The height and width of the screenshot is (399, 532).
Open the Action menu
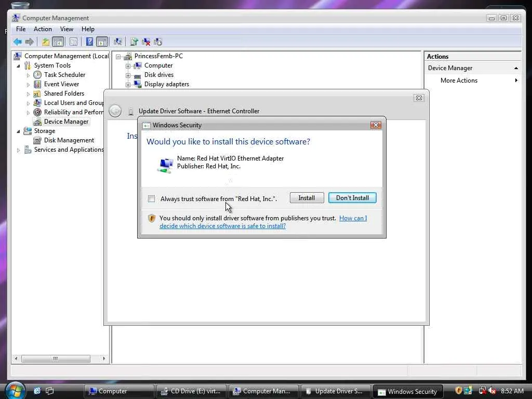[43, 29]
